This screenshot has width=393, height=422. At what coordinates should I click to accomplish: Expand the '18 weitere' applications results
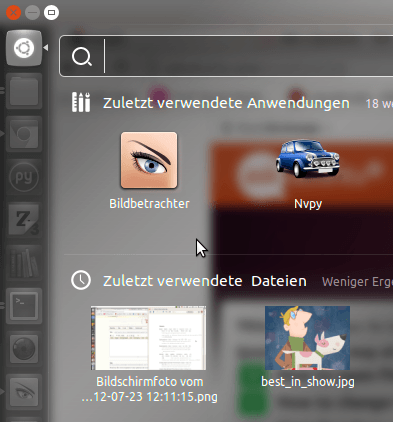[x=379, y=104]
